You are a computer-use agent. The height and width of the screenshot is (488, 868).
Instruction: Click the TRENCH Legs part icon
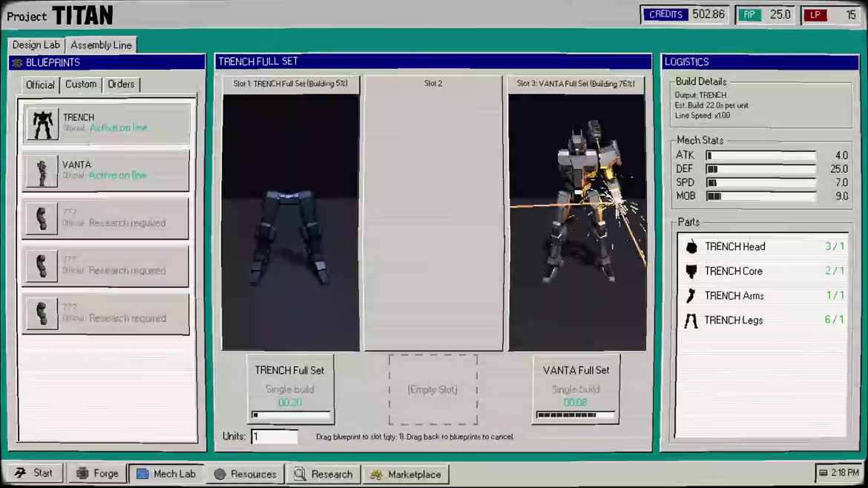(691, 320)
